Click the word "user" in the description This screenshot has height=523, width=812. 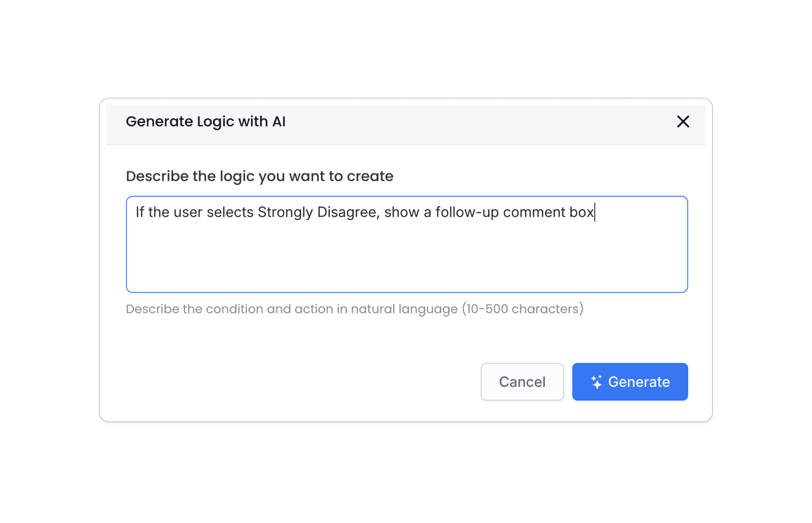(x=188, y=212)
